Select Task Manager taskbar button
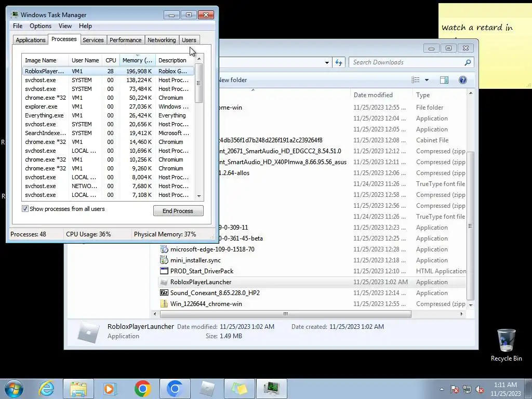The image size is (532, 399). click(x=271, y=389)
